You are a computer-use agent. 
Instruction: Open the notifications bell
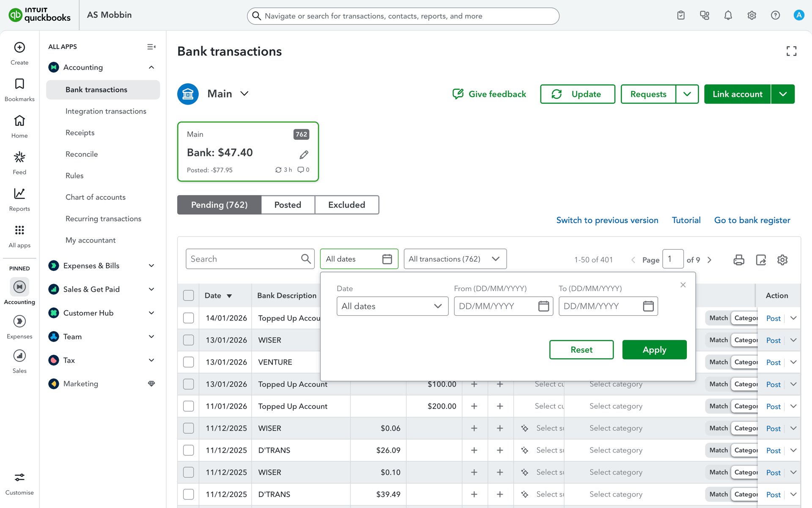pos(728,15)
